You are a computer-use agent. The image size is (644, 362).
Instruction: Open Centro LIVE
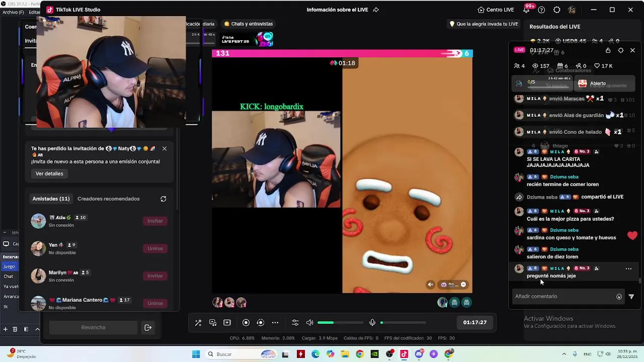pos(496,10)
